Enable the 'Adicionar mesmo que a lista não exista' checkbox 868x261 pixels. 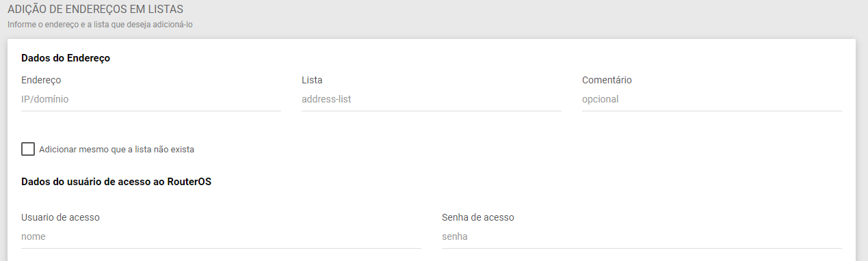click(x=28, y=149)
